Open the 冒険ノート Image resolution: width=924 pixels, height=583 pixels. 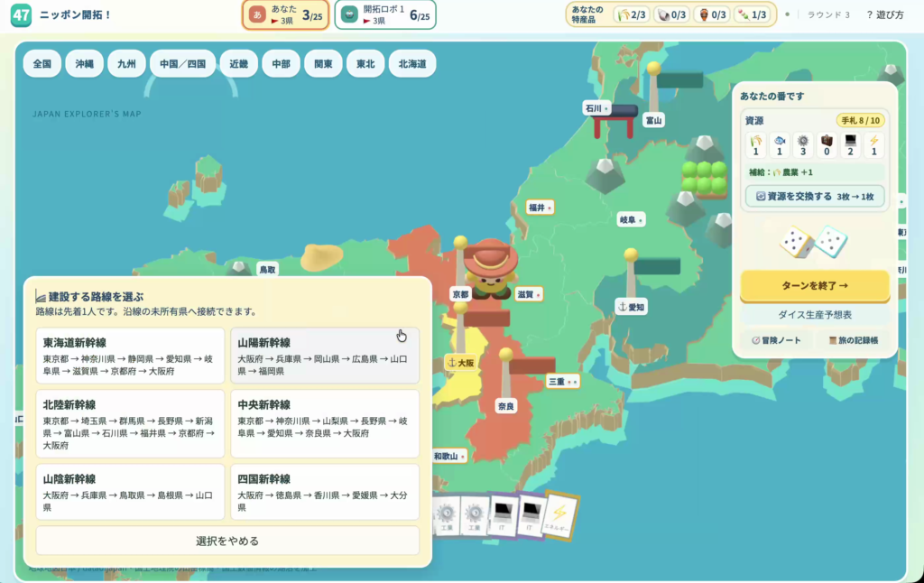[x=776, y=340]
